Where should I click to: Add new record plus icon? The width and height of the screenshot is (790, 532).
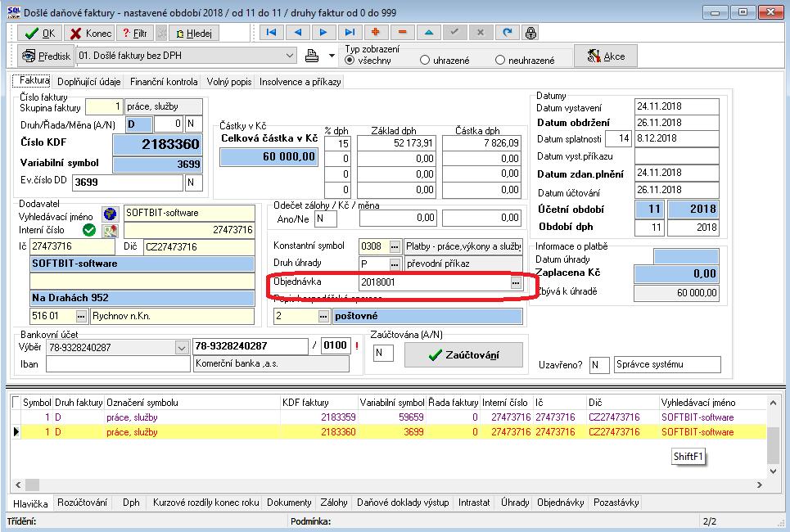coord(376,33)
